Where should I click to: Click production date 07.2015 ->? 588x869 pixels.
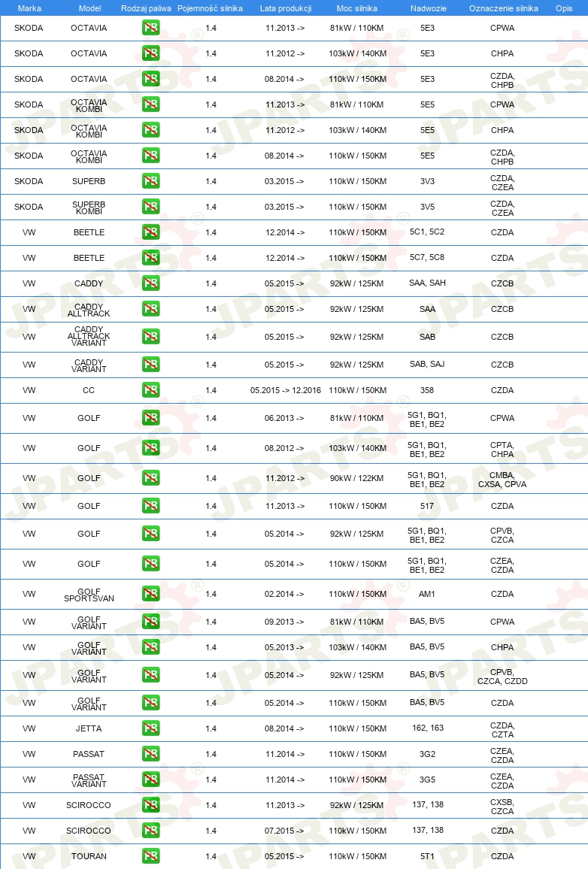tap(284, 831)
